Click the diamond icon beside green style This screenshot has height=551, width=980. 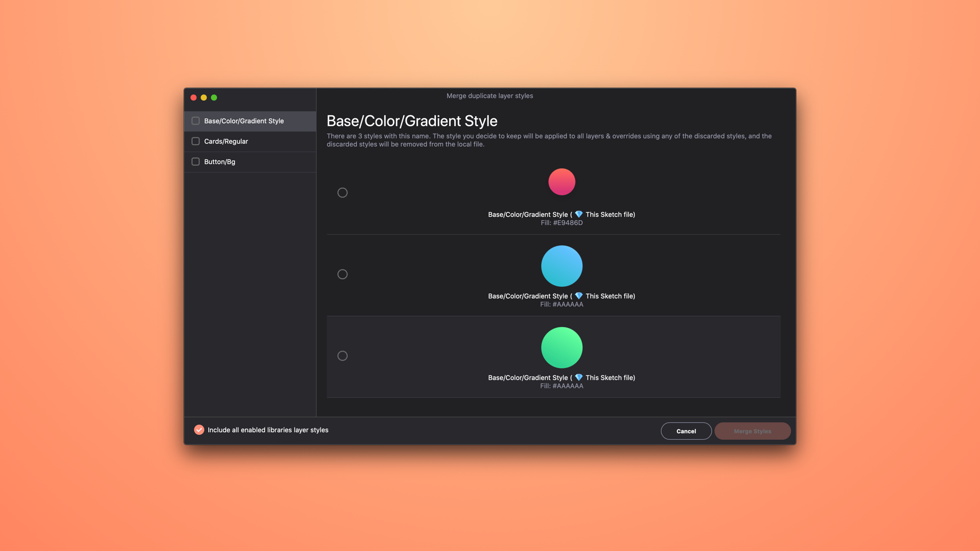point(578,378)
